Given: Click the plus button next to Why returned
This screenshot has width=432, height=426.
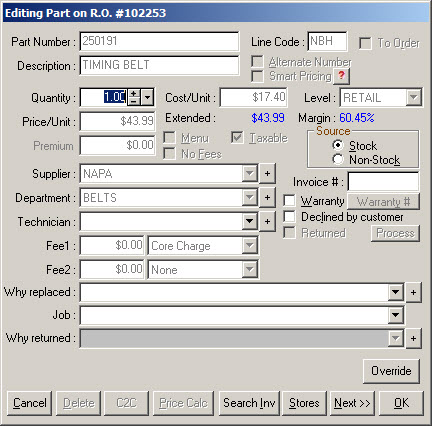Looking at the screenshot, I should tap(413, 338).
